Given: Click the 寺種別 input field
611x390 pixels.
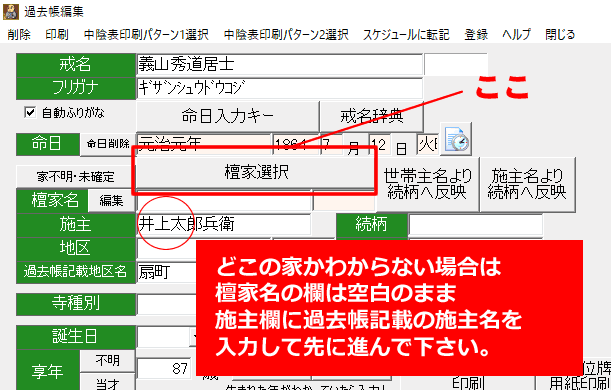Looking at the screenshot, I should click(167, 304).
